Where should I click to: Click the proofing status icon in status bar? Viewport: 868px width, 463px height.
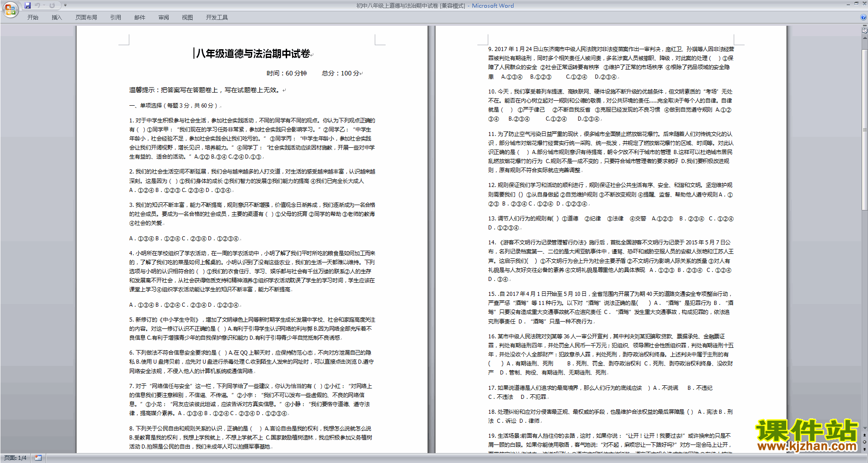click(x=38, y=458)
